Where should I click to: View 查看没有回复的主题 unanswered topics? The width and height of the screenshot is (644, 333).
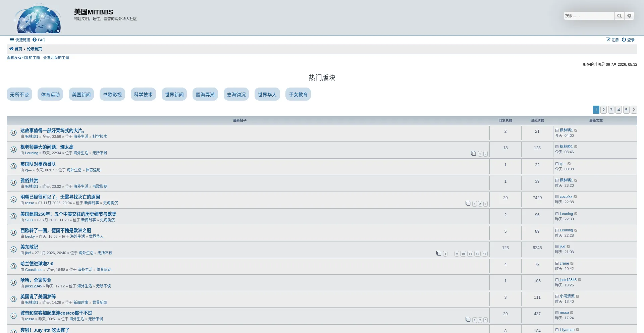23,58
